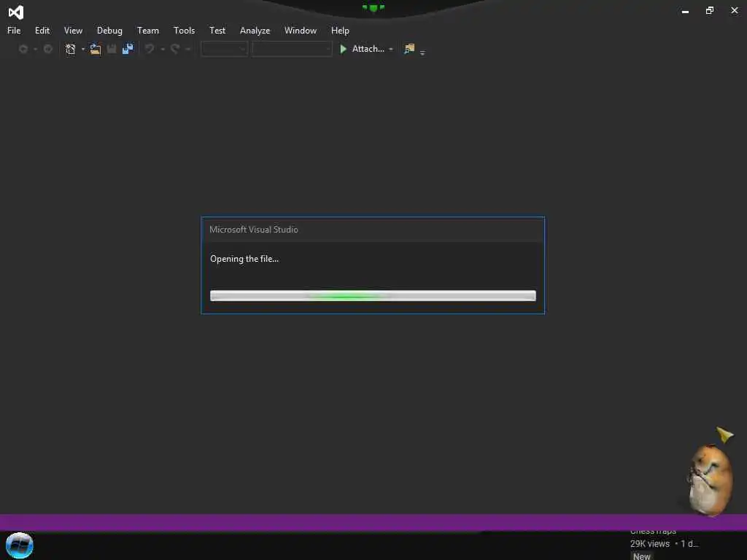Close the Visual Studio window
This screenshot has height=560, width=747.
[x=734, y=10]
